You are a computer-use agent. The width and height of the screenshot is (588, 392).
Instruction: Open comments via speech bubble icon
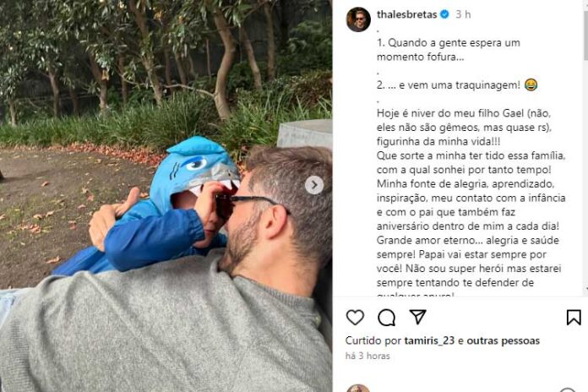[386, 318]
